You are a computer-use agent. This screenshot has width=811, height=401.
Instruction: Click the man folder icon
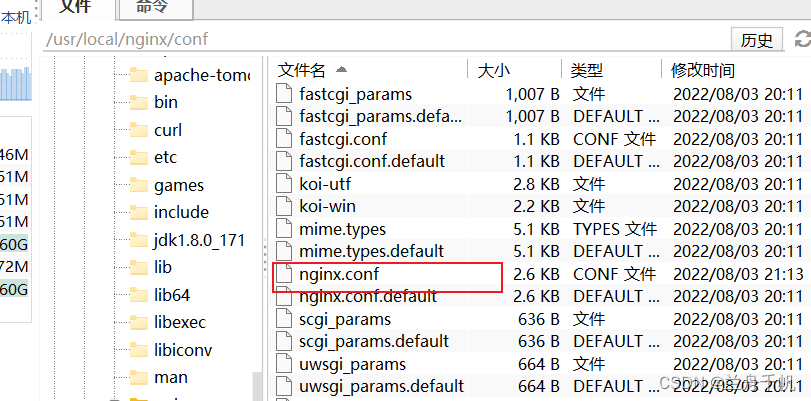(x=139, y=377)
